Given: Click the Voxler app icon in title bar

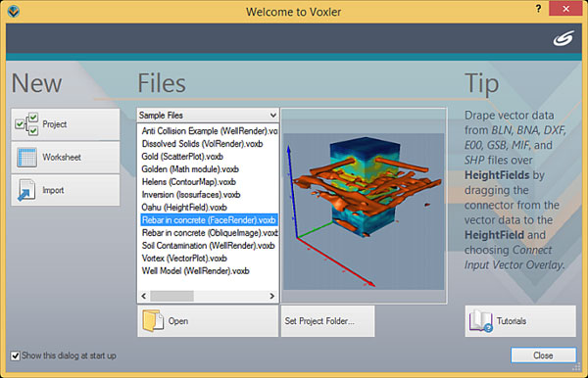Looking at the screenshot, I should pyautogui.click(x=14, y=11).
